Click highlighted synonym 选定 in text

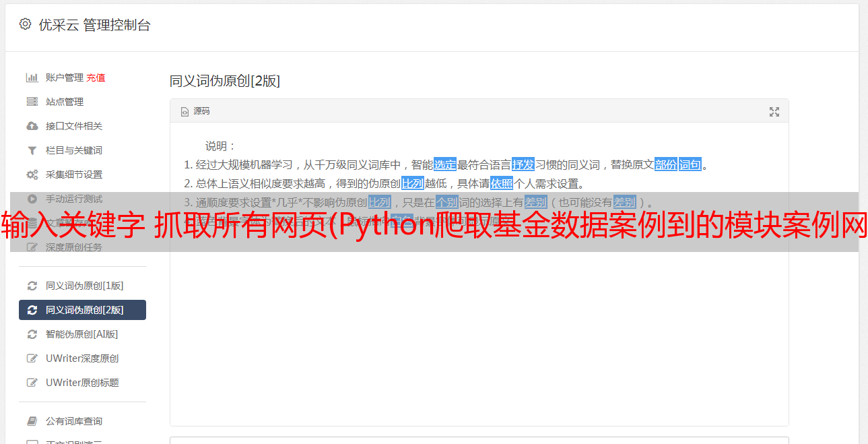(x=445, y=164)
